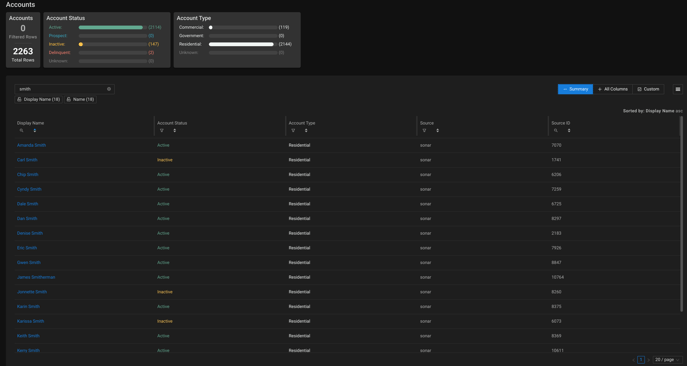Click Source ID 10764 cell
Screen dimensions: 687x366
tap(557, 277)
